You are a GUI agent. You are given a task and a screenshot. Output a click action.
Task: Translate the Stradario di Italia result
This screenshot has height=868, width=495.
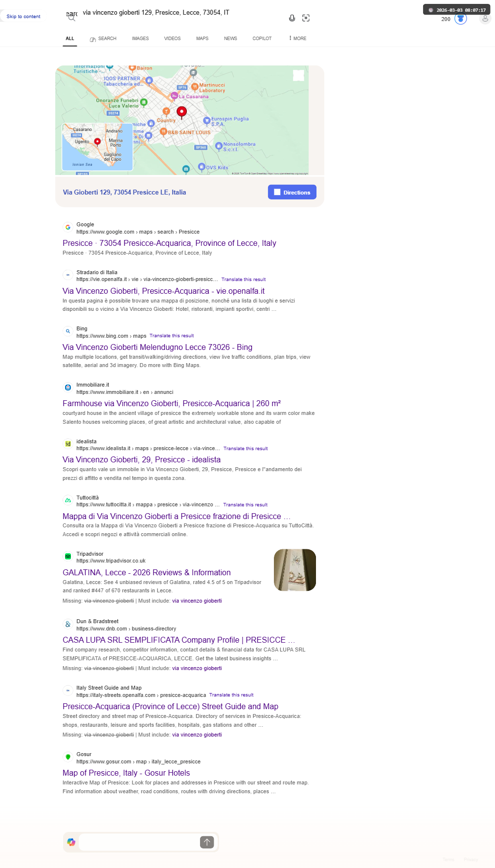(x=244, y=280)
